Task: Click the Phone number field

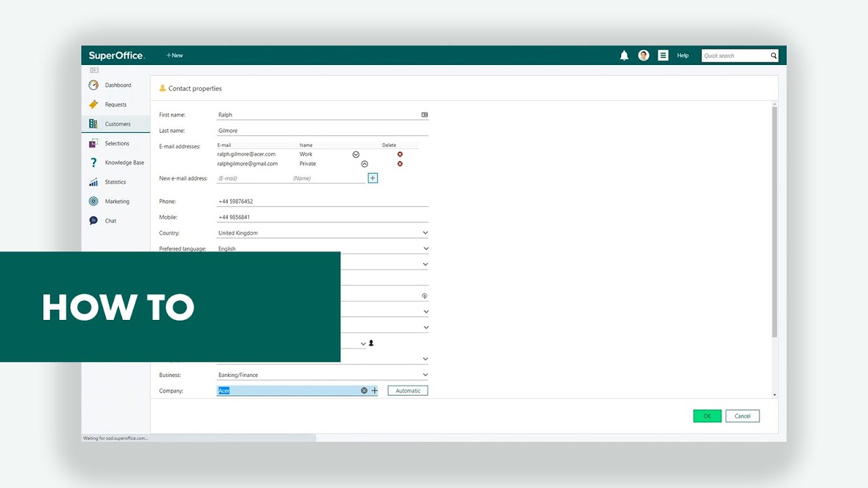Action: (322, 201)
